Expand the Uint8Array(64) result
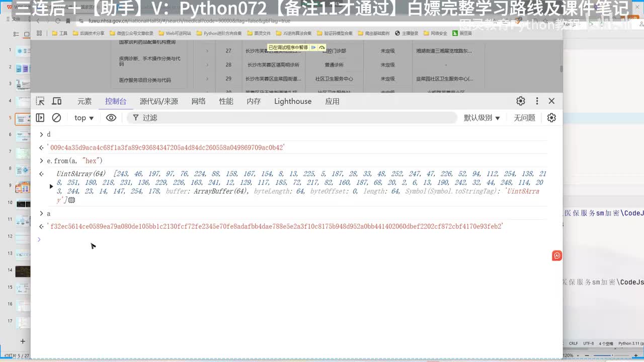 (x=51, y=187)
